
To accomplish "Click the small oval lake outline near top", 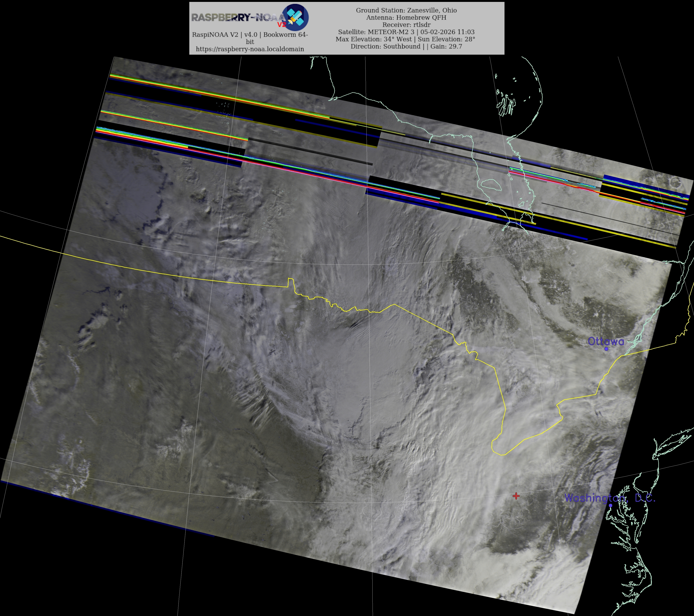I will (491, 185).
